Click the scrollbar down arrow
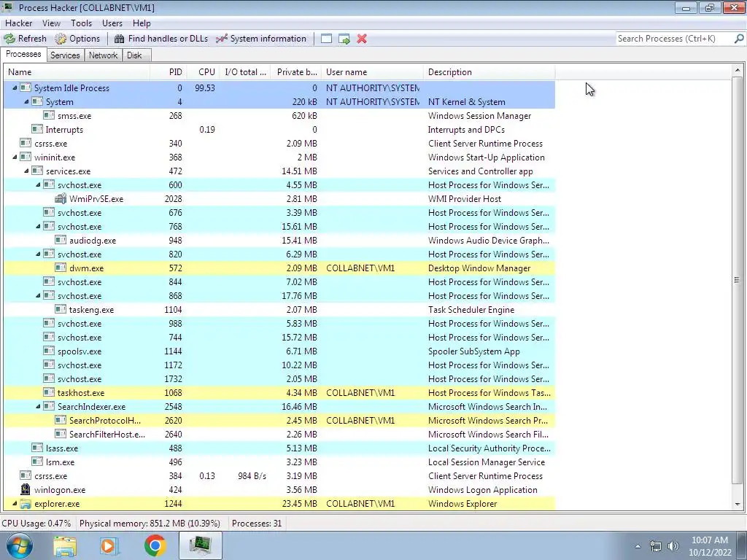This screenshot has width=747, height=560. click(x=738, y=504)
